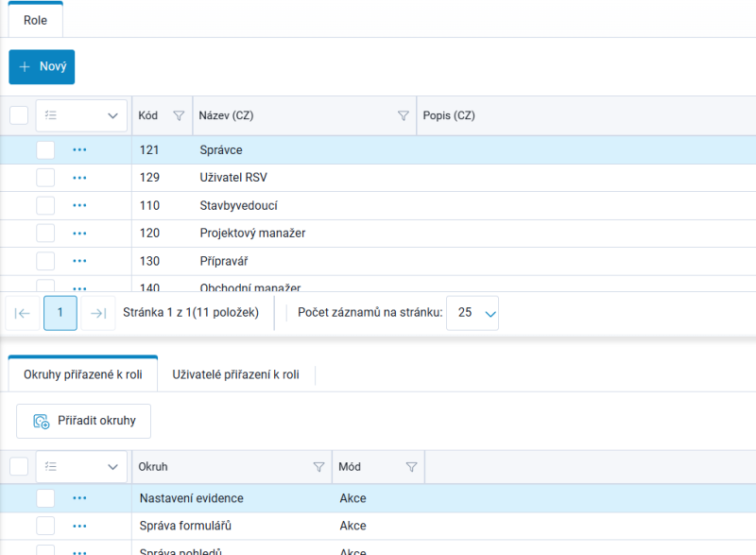756x555 pixels.
Task: Tick the checkbox for Uživatel RSV
Action: click(x=45, y=178)
